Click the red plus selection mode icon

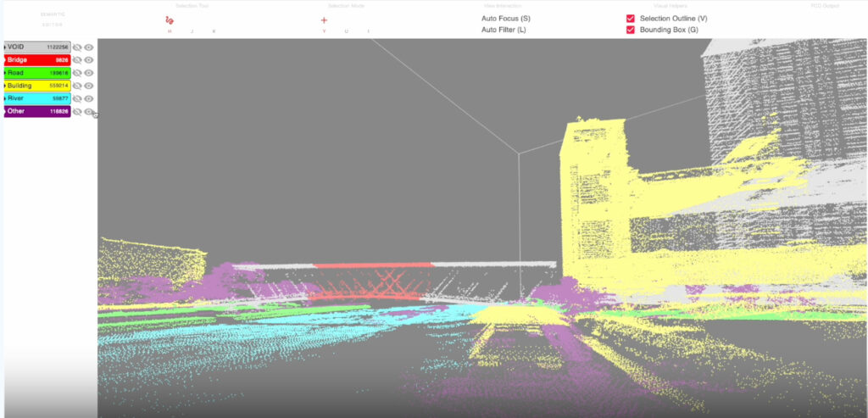pyautogui.click(x=324, y=20)
